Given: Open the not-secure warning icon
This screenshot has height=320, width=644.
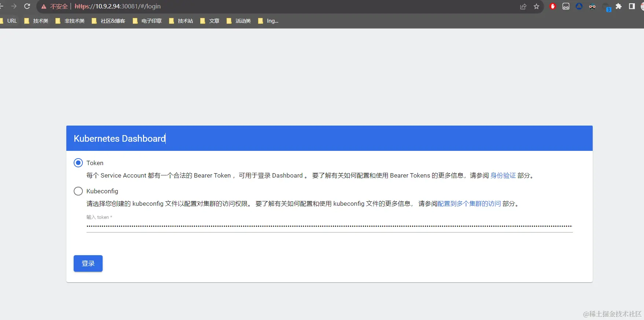Looking at the screenshot, I should coord(44,7).
